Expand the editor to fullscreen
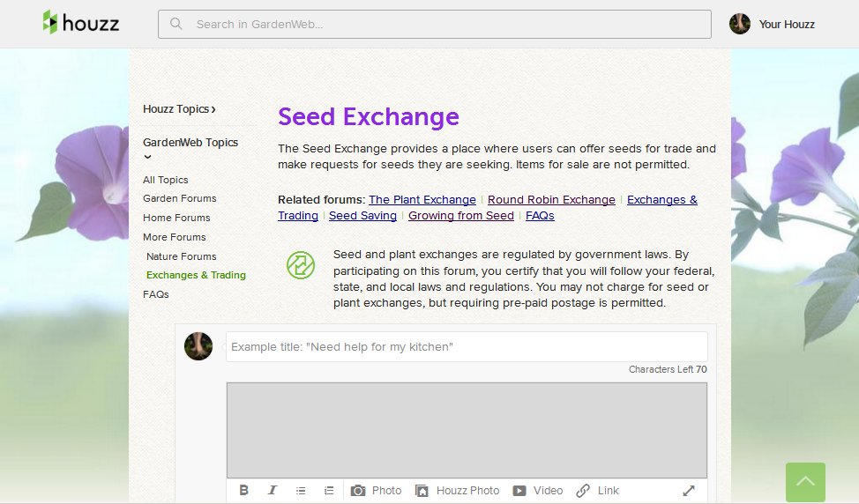The height and width of the screenshot is (504, 859). [689, 490]
